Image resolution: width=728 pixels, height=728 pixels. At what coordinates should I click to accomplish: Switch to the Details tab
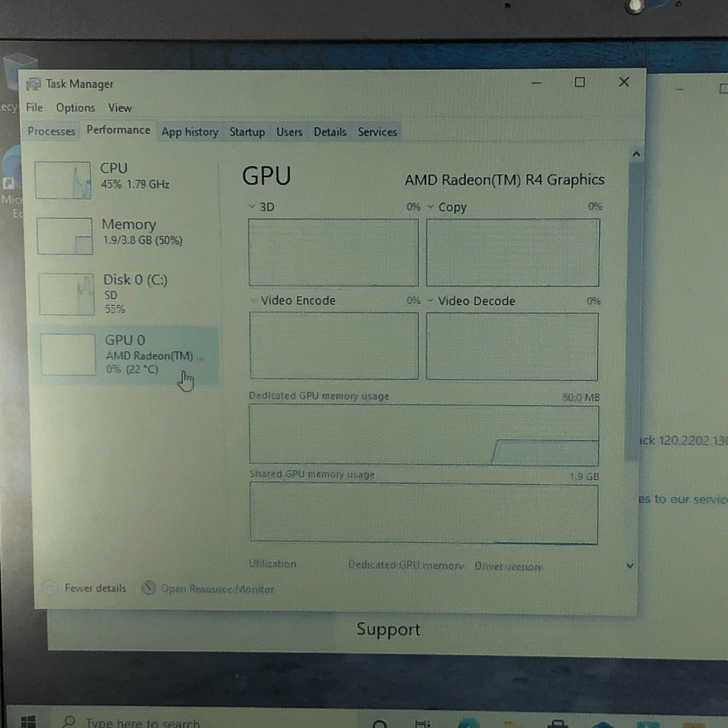(x=330, y=132)
